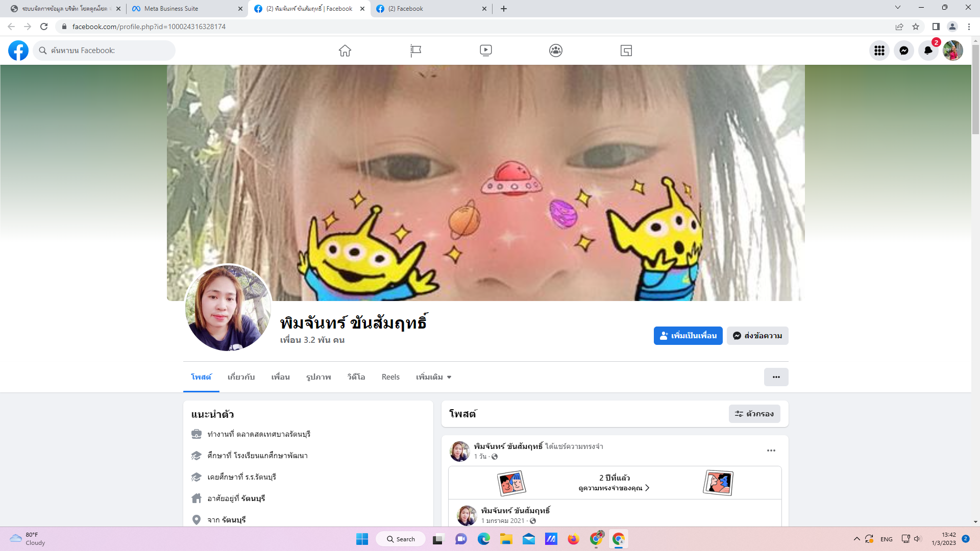The image size is (980, 551).
Task: Open the circular profile picture
Action: 228,308
